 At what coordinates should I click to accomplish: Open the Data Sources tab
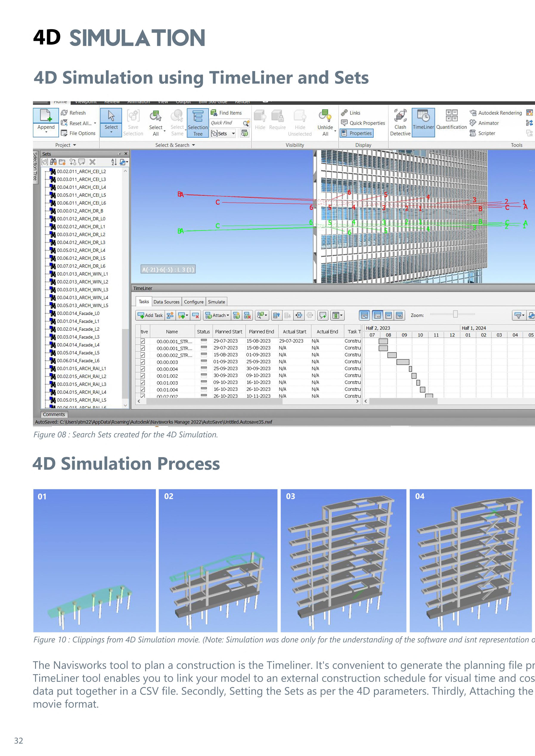pyautogui.click(x=166, y=302)
